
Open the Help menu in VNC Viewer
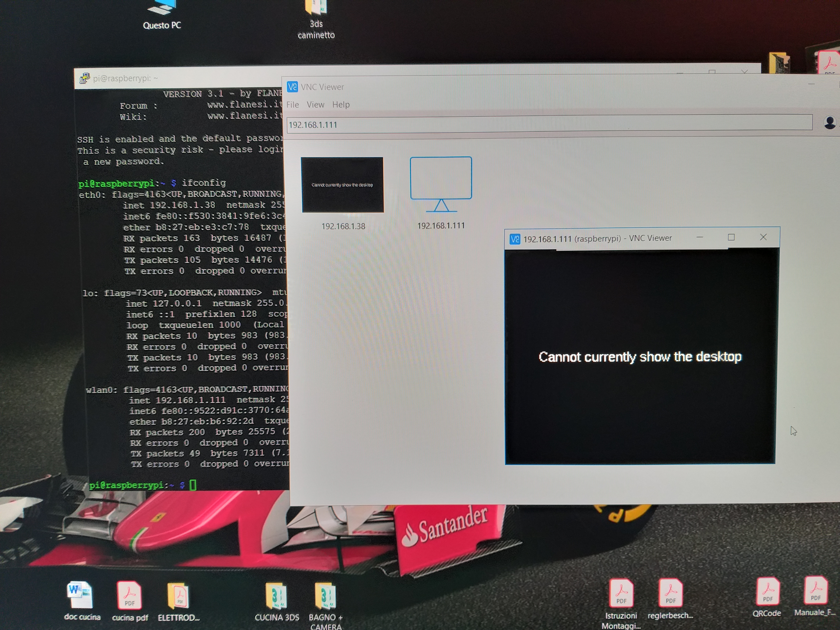tap(341, 104)
